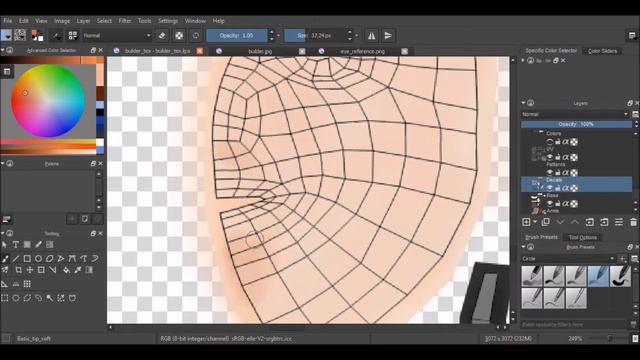This screenshot has width=640, height=360.
Task: Collapse the Toolbox docker
Action: point(2,233)
